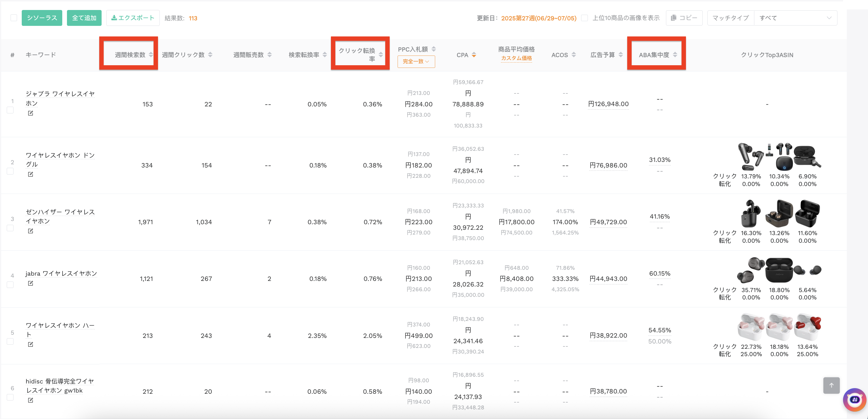Check row 2 ワイヤレスイヤホン ドングル checkbox
Viewport: 868px width, 419px height.
tap(11, 171)
